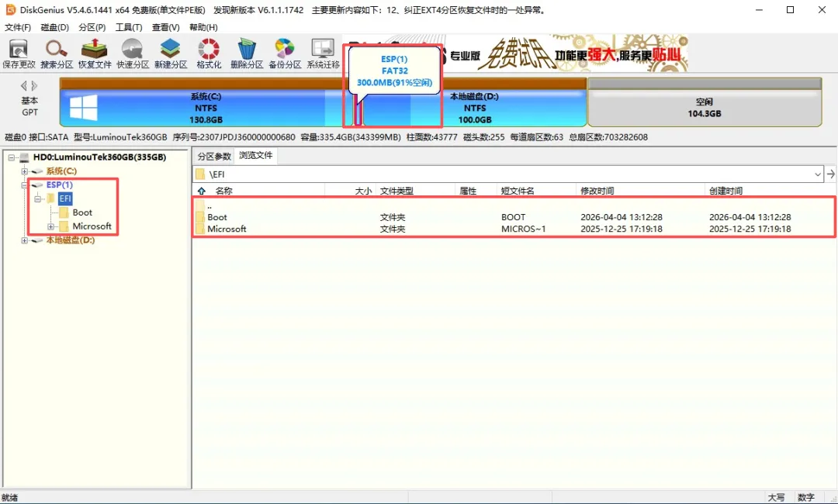Open the 工具(T) menu
The width and height of the screenshot is (838, 504).
[129, 27]
